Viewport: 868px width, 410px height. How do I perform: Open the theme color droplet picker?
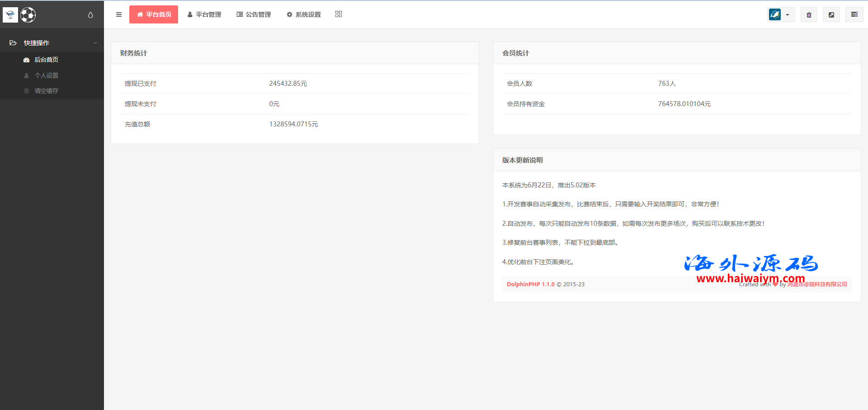pyautogui.click(x=90, y=15)
